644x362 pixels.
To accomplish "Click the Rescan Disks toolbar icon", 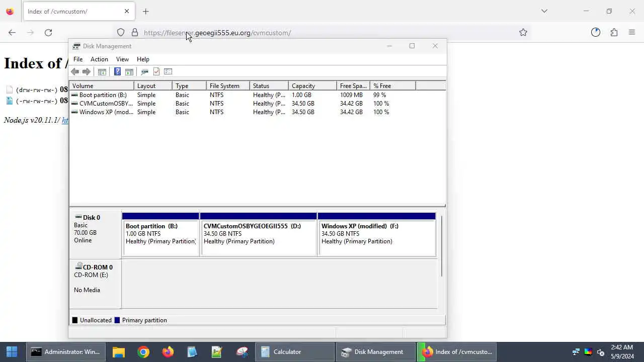I will [144, 71].
